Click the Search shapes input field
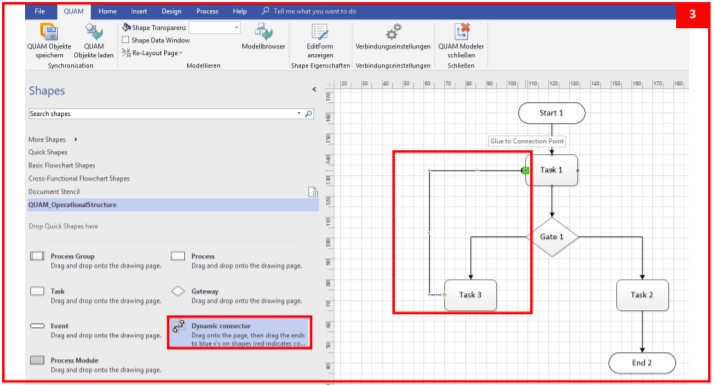714x385 pixels. tap(164, 113)
